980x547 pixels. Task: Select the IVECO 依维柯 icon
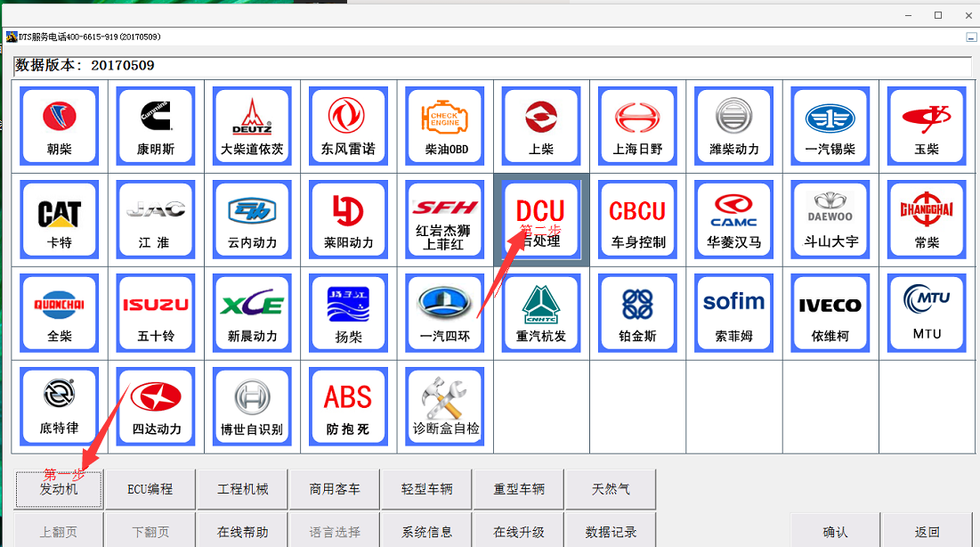[x=830, y=313]
